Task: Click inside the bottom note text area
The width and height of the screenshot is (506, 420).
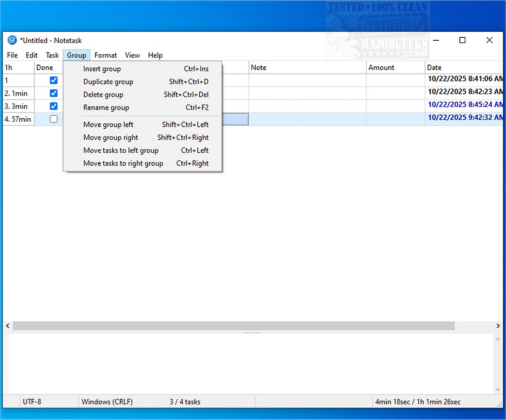Action: [x=251, y=364]
